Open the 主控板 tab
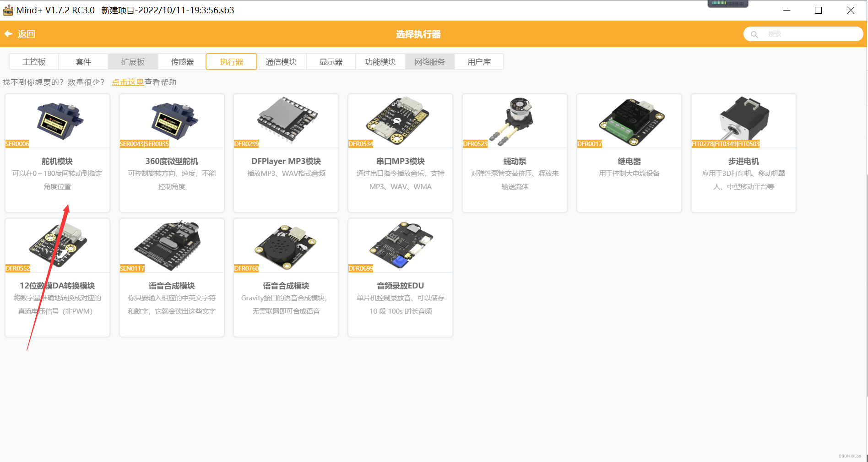 click(x=34, y=62)
